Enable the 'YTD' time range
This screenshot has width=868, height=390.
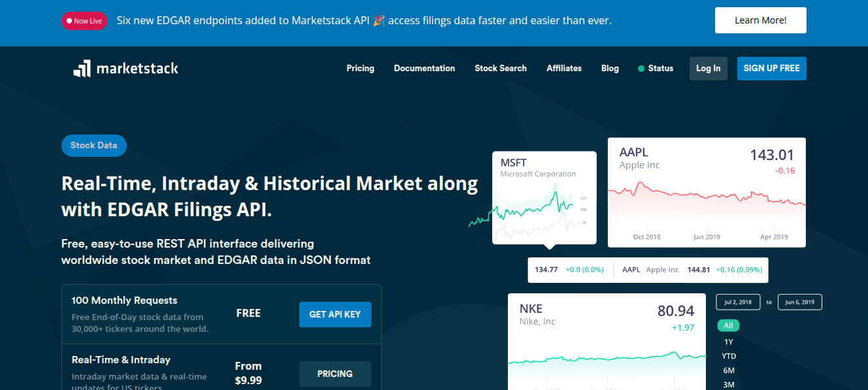[728, 355]
